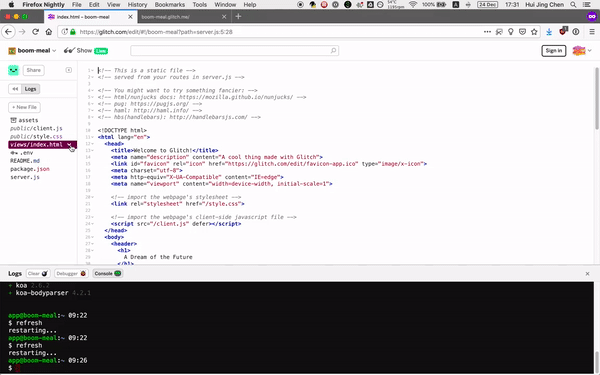This screenshot has height=375, width=600.
Task: Toggle the Debugger button in Logs
Action: [x=71, y=274]
